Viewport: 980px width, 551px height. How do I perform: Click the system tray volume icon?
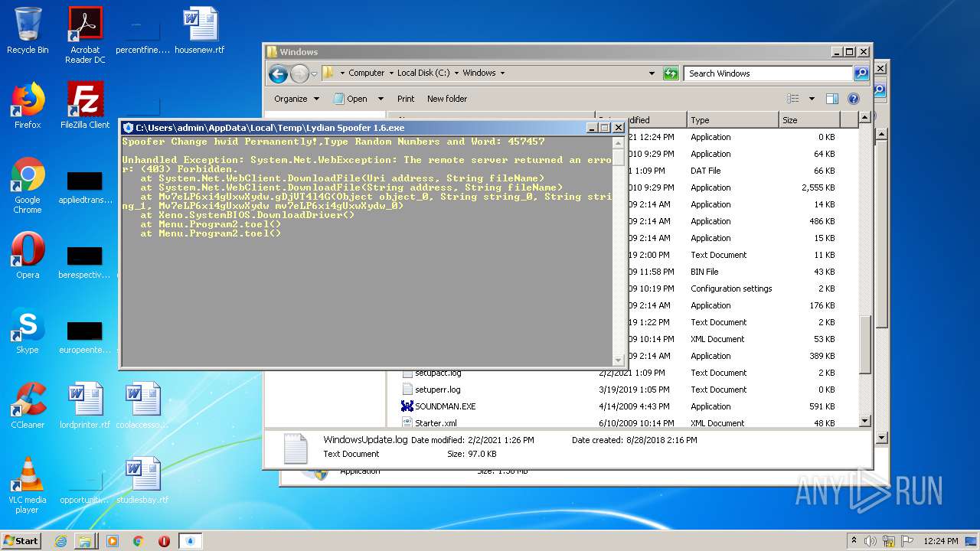(x=871, y=541)
